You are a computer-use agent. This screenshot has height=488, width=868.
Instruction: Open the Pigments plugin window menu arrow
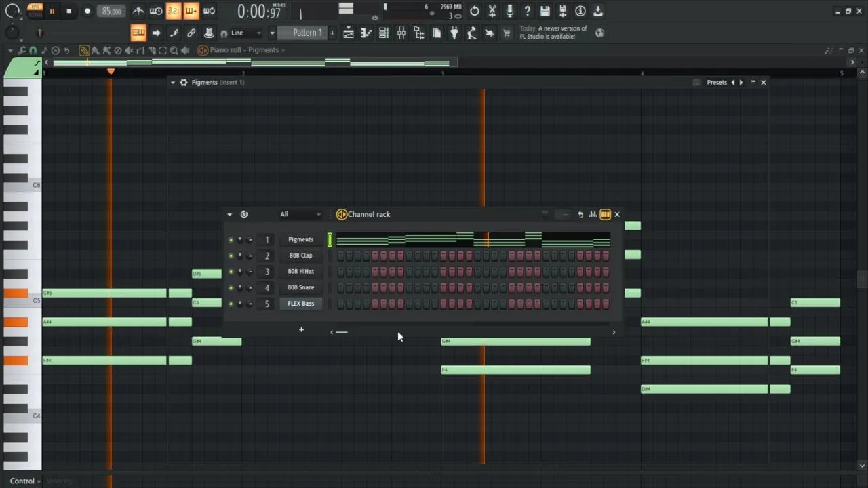173,82
